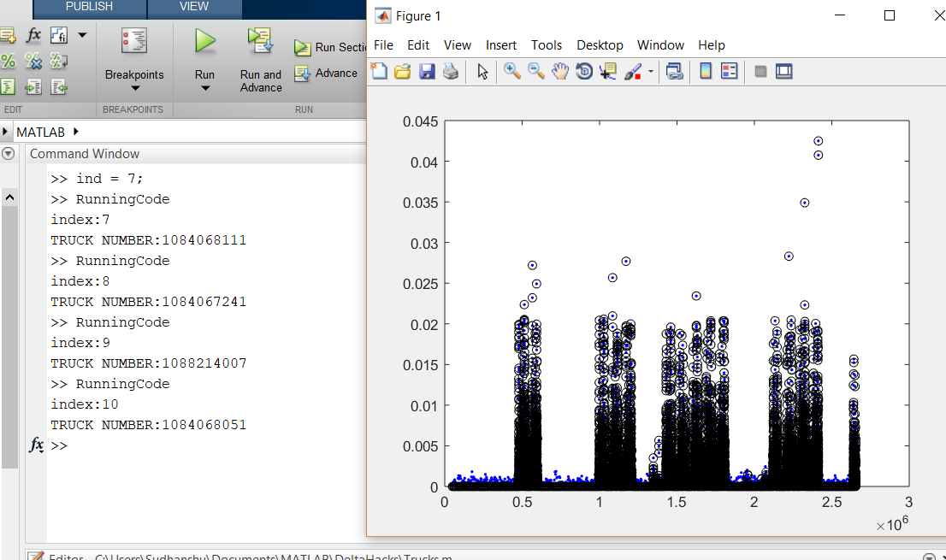
Task: Click the Breakpoints icon
Action: 134,42
